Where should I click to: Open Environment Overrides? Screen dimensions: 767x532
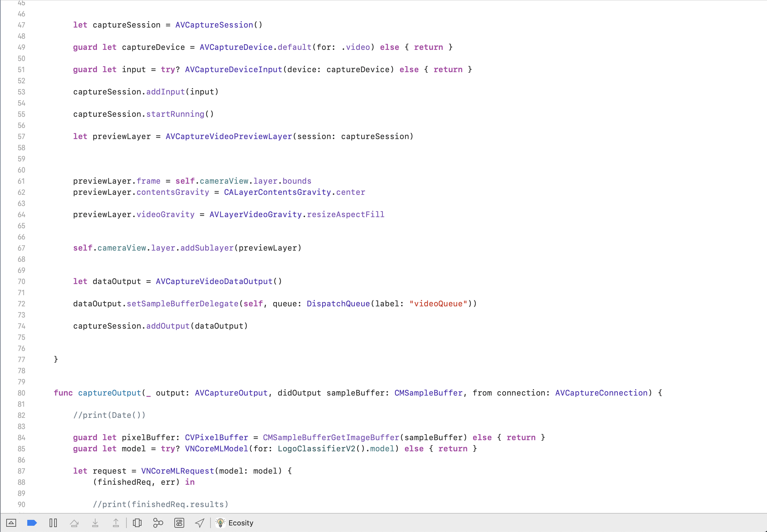(x=179, y=523)
